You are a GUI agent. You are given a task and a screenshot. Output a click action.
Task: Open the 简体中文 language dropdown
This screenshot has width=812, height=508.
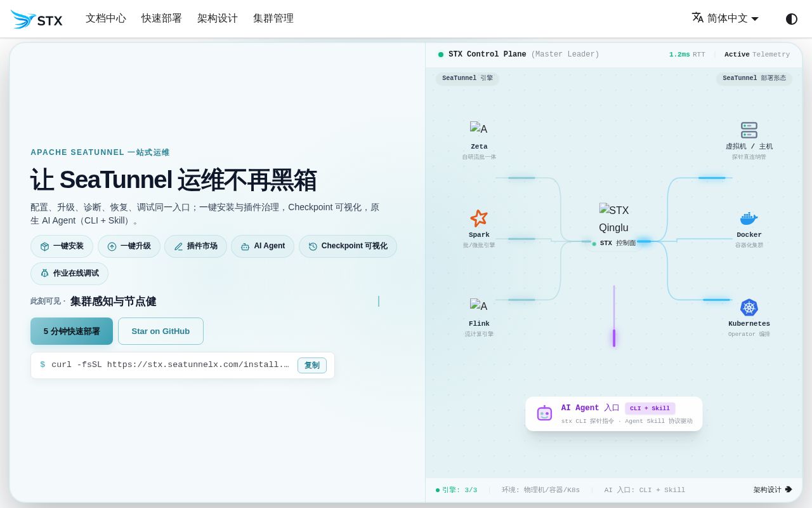tap(725, 18)
